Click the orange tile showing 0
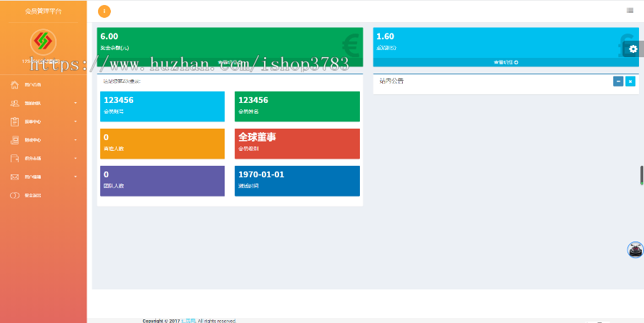644x323 pixels. 162,144
